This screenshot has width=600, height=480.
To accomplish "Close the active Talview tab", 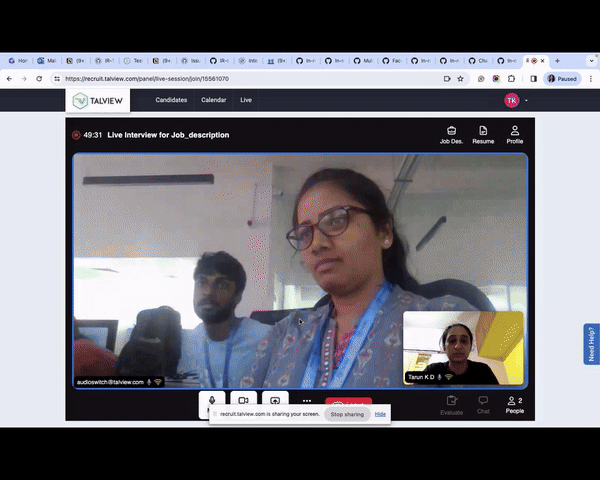I will [542, 61].
